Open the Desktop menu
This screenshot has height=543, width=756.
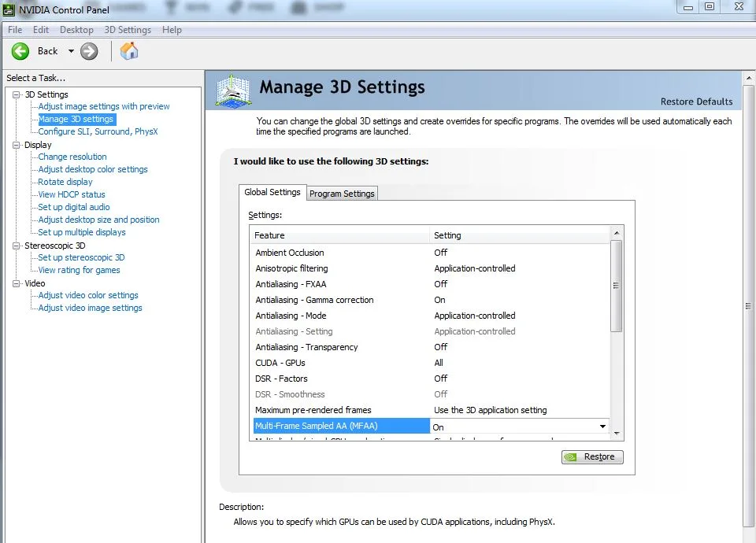coord(76,30)
